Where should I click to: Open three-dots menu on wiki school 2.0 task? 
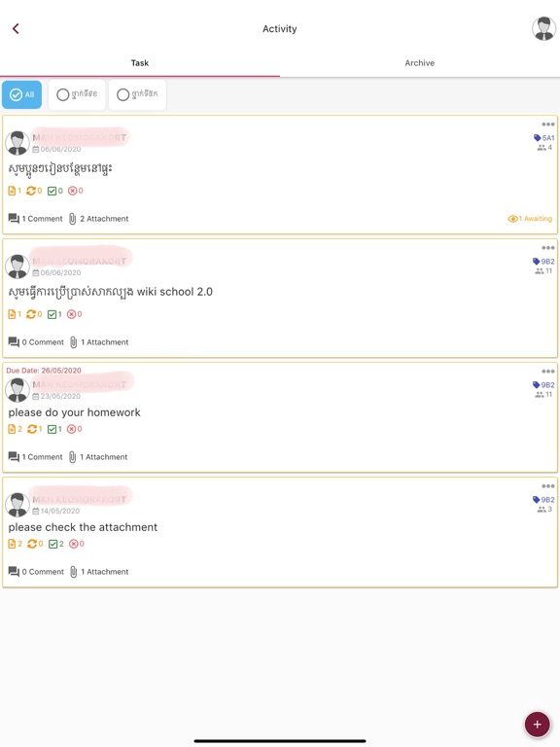pyautogui.click(x=548, y=248)
